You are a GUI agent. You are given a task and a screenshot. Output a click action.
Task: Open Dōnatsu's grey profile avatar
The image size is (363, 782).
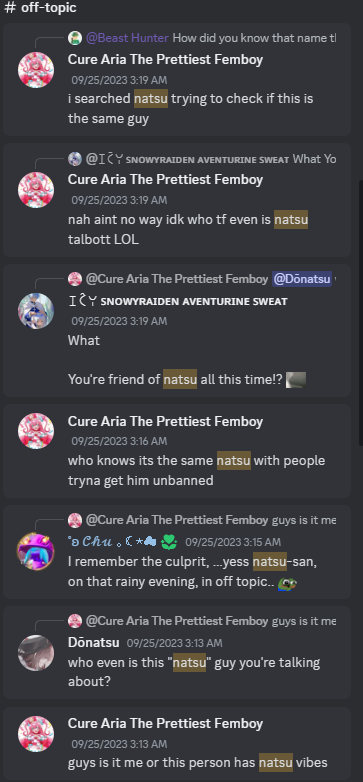click(36, 653)
